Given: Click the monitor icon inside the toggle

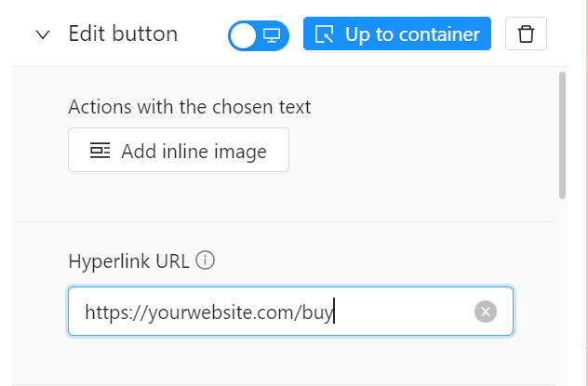Looking at the screenshot, I should (272, 35).
